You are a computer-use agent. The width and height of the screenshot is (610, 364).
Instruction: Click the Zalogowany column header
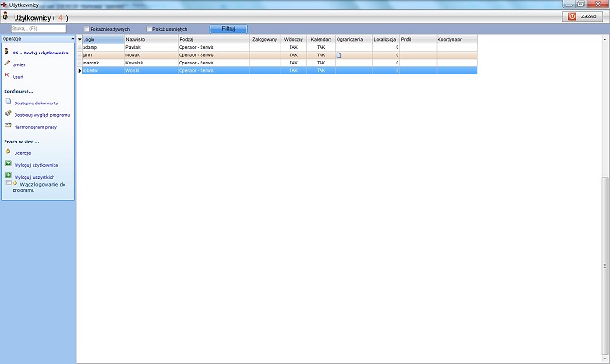coord(264,39)
